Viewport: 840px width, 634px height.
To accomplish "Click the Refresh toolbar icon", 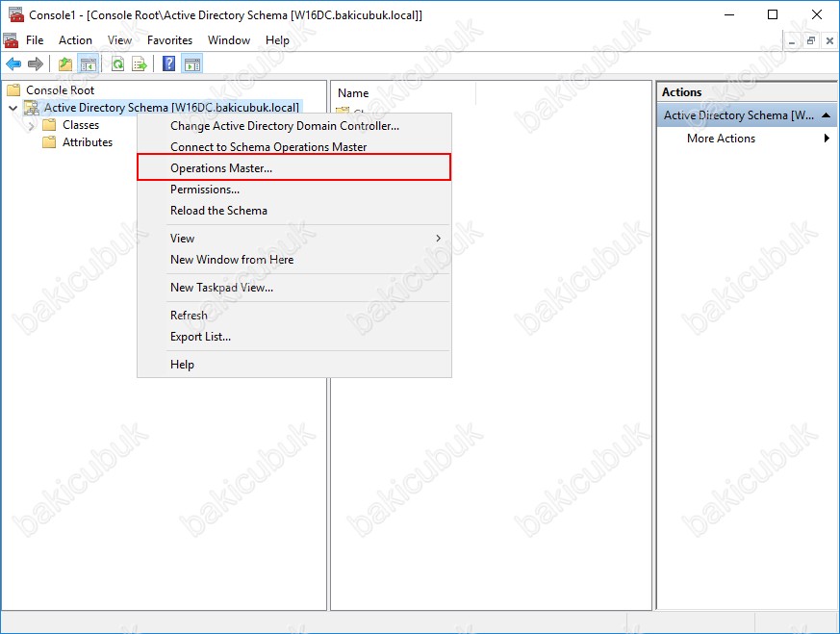I will pos(117,64).
